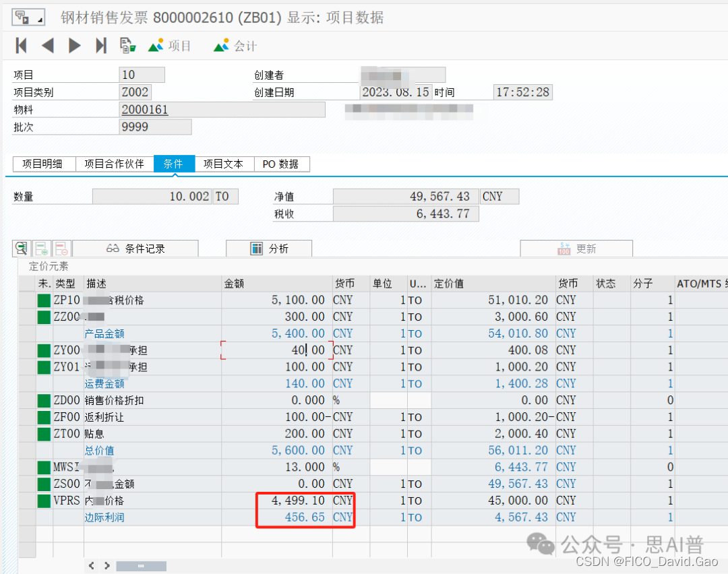The width and height of the screenshot is (728, 574).
Task: Go to next item arrow
Action: (x=74, y=45)
